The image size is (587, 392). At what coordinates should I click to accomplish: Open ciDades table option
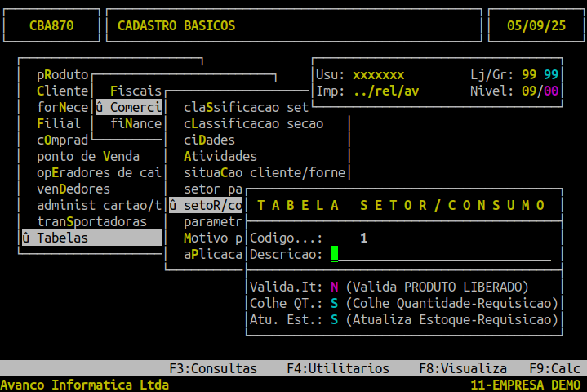pyautogui.click(x=209, y=140)
